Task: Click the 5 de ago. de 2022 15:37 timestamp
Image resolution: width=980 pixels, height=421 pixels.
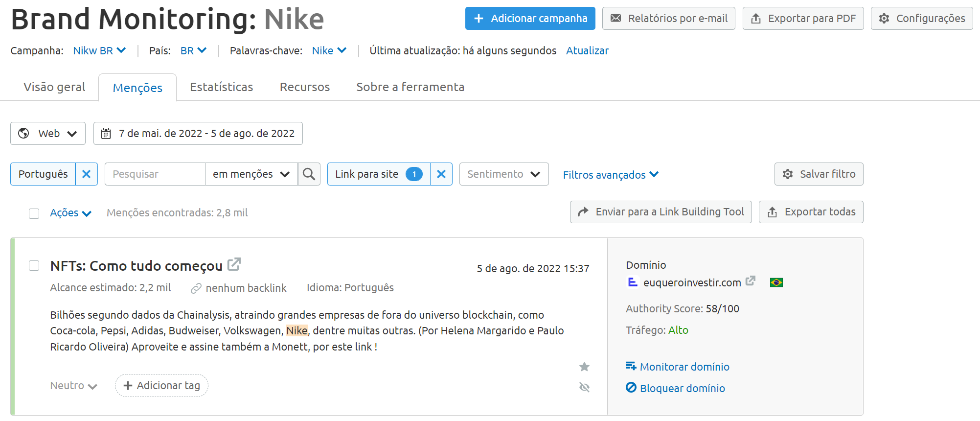Action: point(533,269)
